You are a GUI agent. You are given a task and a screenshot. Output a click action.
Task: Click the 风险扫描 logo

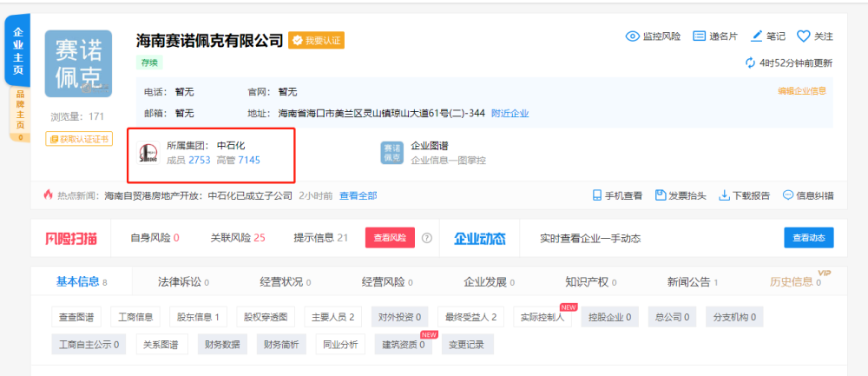pos(71,238)
